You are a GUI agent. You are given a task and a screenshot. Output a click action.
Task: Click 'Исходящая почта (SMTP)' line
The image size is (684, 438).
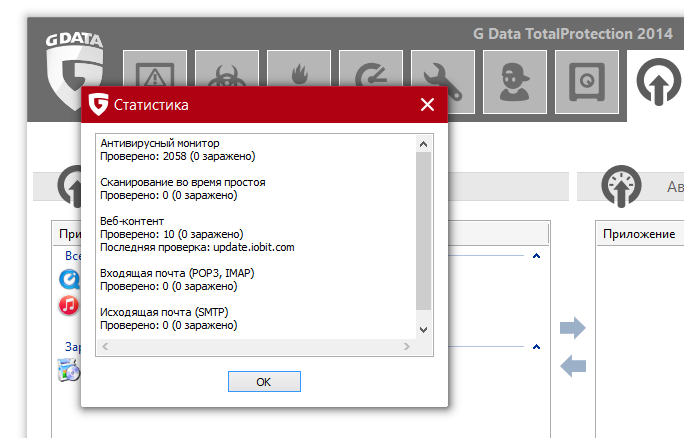(x=164, y=312)
